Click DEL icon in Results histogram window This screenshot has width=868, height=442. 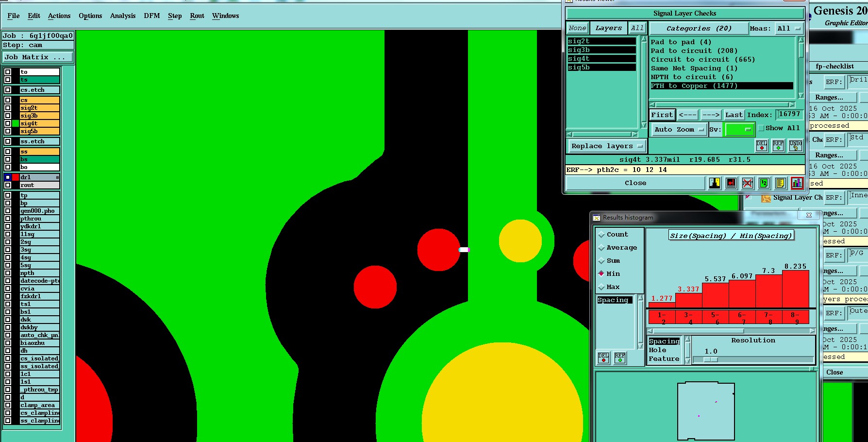point(603,358)
